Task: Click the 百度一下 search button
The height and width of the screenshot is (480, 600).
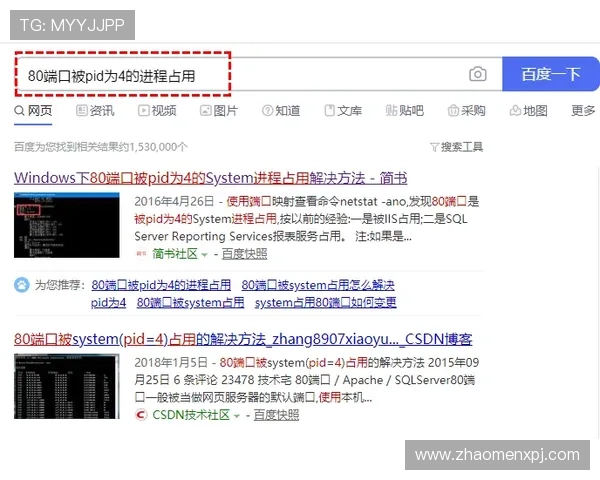Action: [x=551, y=74]
